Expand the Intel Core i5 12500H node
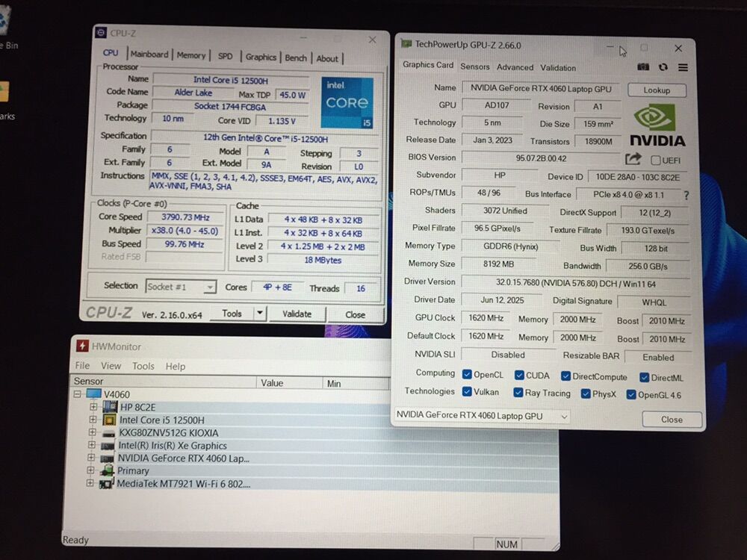The width and height of the screenshot is (747, 560). click(93, 420)
